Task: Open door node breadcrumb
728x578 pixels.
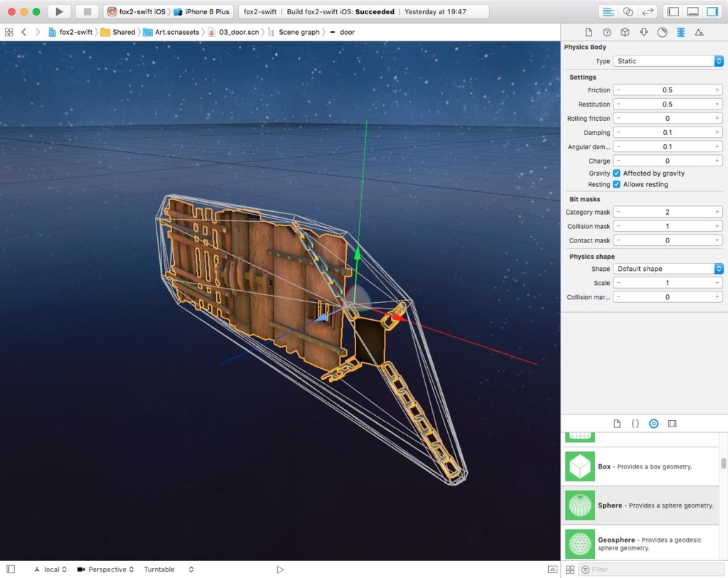Action: tap(342, 32)
